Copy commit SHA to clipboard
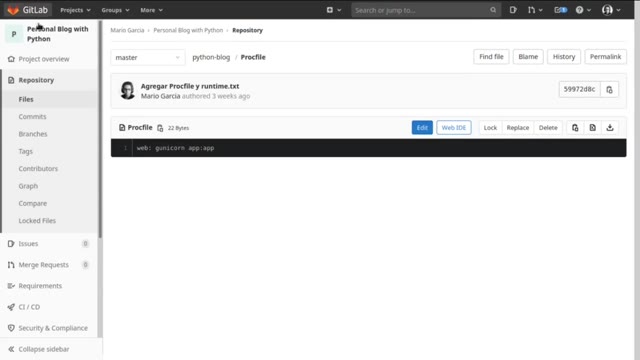Image resolution: width=640 pixels, height=360 pixels. (x=609, y=89)
